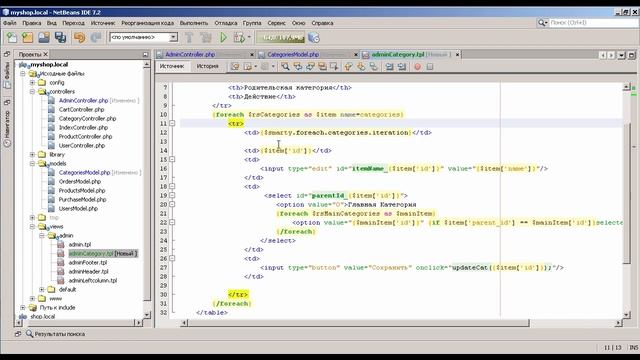Click the New Project toolbar icon

coord(28,38)
